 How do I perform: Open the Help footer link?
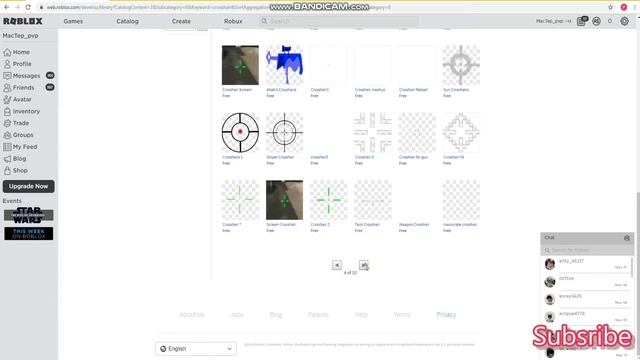click(x=361, y=315)
